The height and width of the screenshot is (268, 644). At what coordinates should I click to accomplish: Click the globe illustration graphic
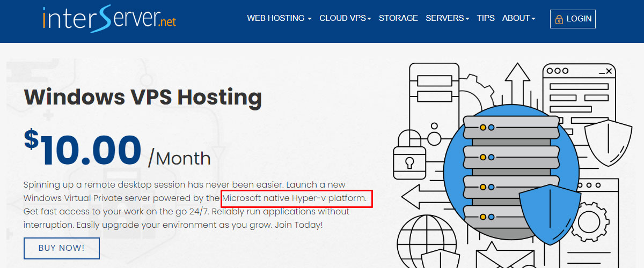[427, 241]
